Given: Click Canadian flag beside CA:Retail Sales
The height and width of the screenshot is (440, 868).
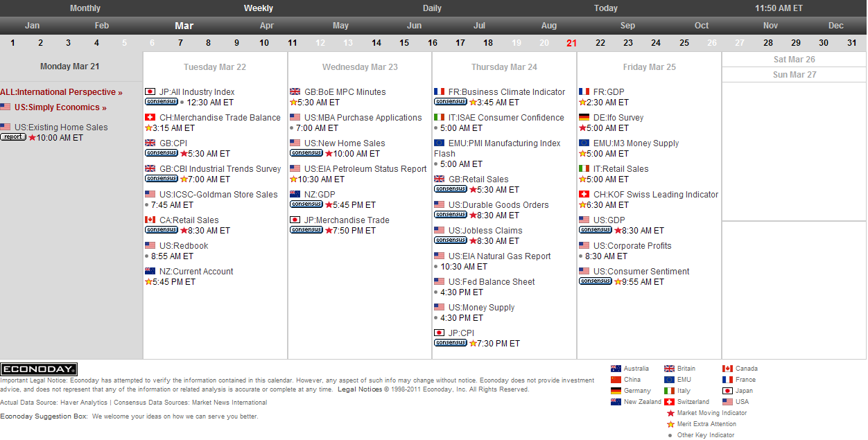Looking at the screenshot, I should (x=150, y=220).
